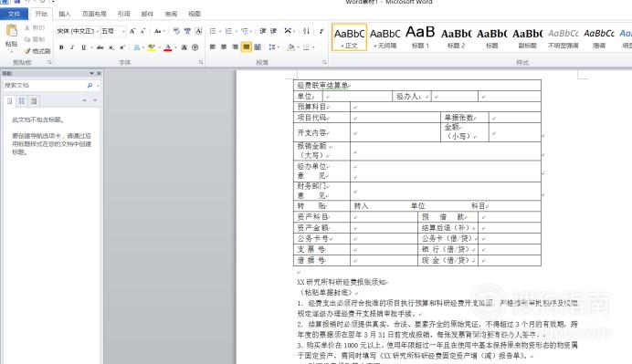Apply red font color button
This screenshot has width=632, height=364.
tap(168, 47)
